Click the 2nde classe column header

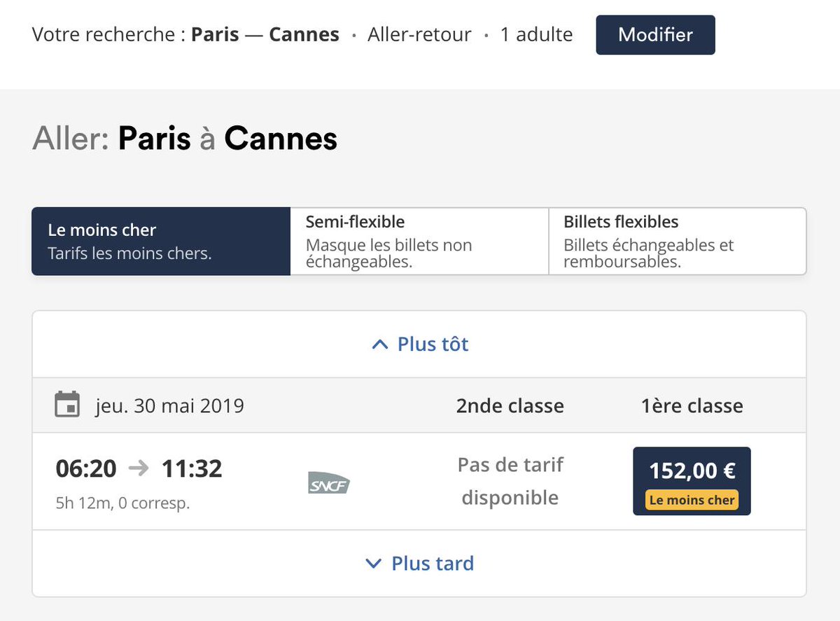[510, 405]
